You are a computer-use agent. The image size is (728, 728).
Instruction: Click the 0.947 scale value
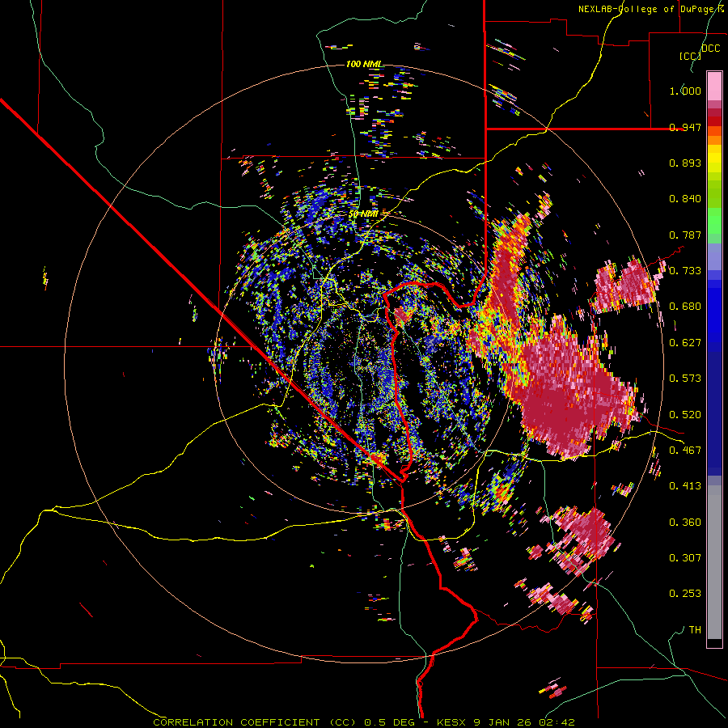click(x=685, y=127)
